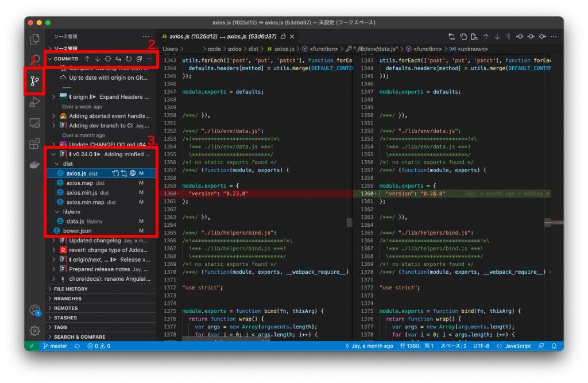Click the Accounts icon with notification badge
588x383 pixels.
pos(34,310)
